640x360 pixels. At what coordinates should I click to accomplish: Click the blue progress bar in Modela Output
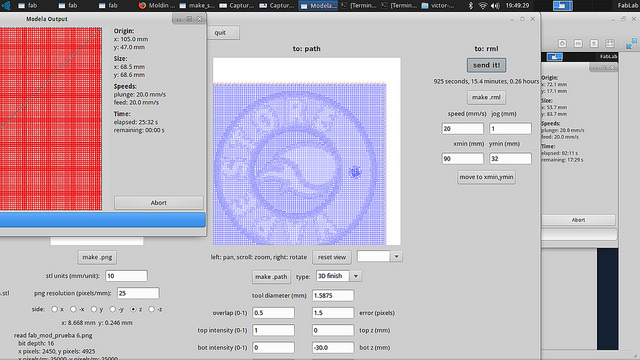102,220
